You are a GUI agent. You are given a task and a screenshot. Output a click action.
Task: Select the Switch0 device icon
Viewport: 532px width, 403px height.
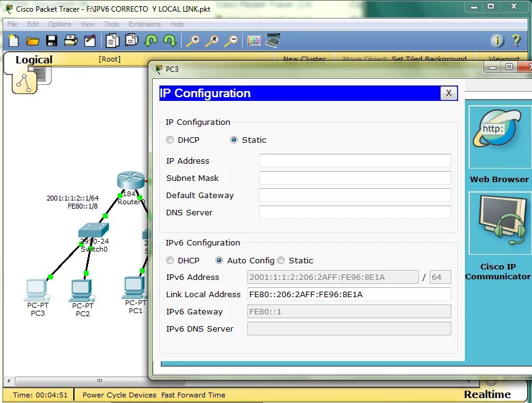(94, 229)
